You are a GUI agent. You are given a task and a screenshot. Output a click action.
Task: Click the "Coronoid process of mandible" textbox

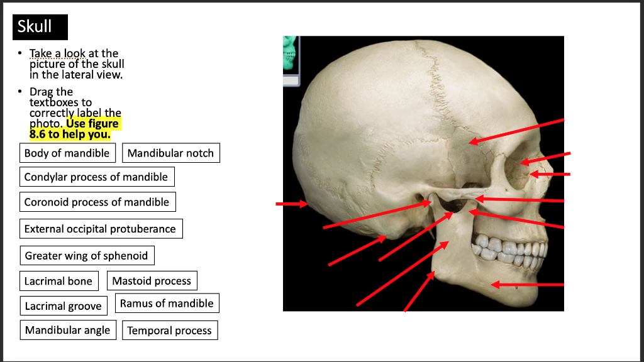tap(97, 202)
